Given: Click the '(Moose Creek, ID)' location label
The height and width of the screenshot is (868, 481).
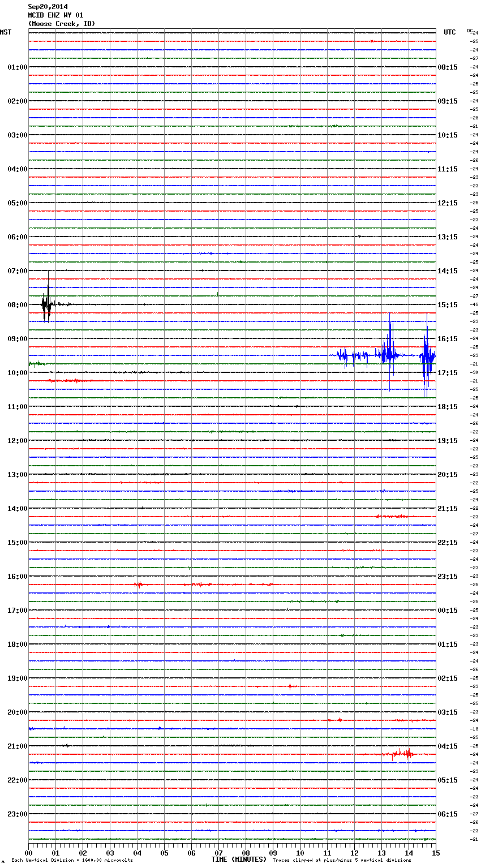Looking at the screenshot, I should (62, 24).
